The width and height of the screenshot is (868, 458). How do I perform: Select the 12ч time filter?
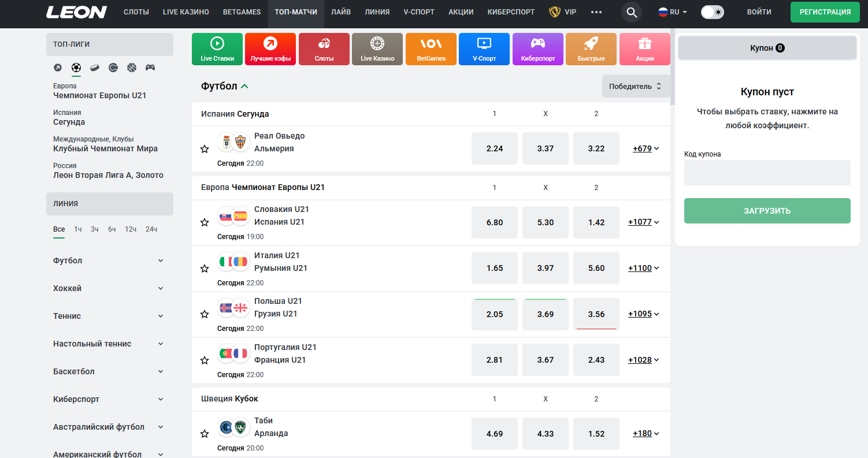[131, 229]
